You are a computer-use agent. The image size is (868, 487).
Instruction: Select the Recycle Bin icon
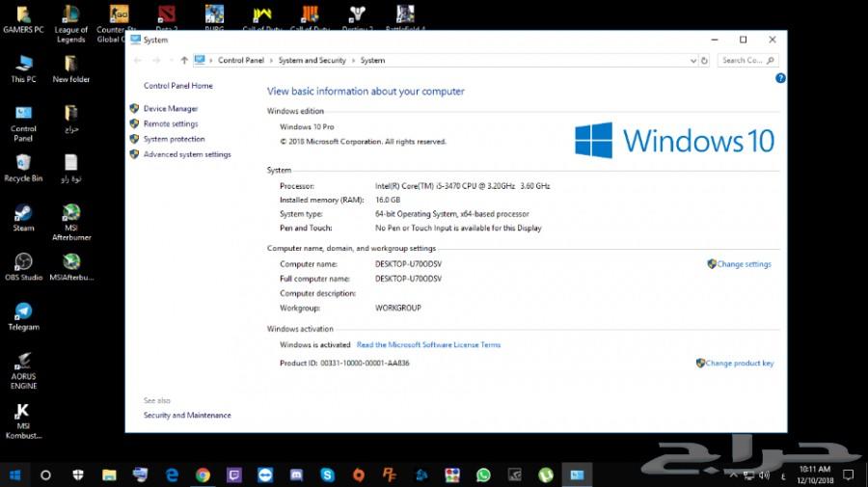(x=23, y=168)
